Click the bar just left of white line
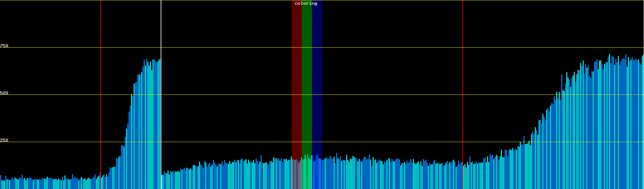 point(159,126)
